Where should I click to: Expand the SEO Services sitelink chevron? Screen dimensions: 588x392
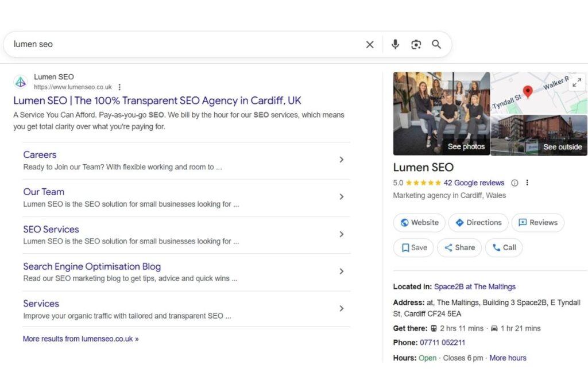[x=341, y=234]
